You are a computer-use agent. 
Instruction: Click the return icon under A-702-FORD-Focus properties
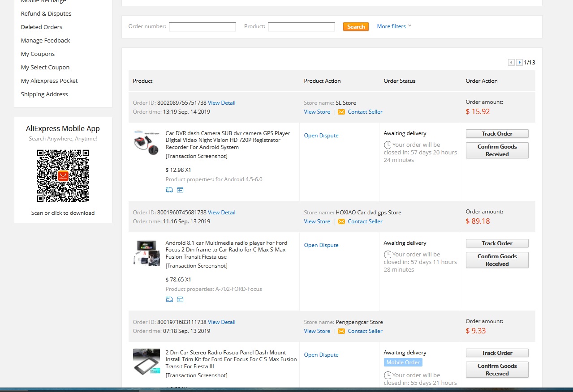[x=180, y=299]
